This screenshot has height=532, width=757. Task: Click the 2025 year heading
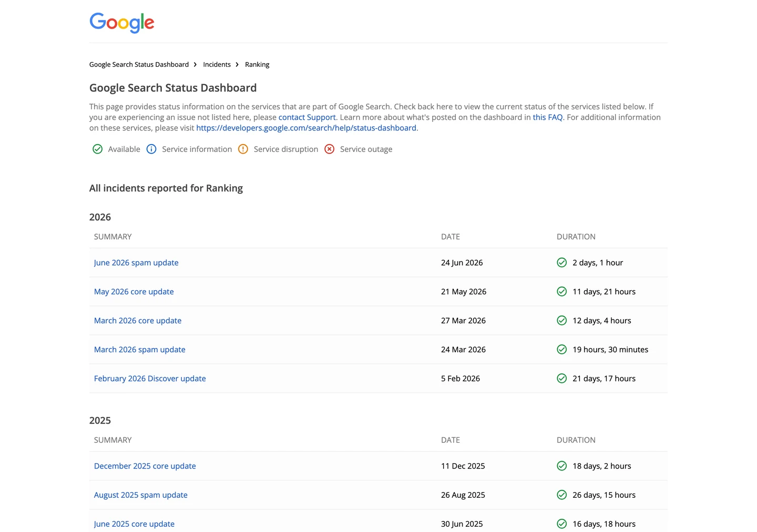pos(100,421)
